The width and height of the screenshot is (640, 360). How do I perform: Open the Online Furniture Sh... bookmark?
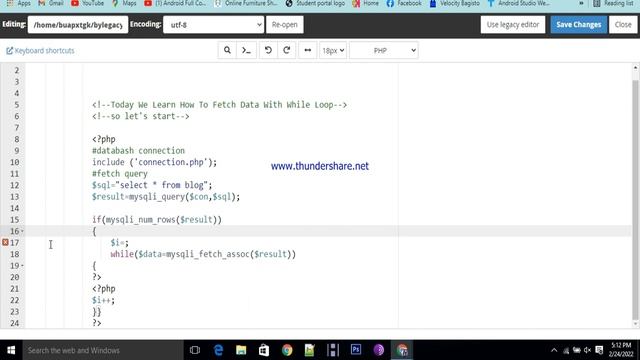pyautogui.click(x=246, y=3)
